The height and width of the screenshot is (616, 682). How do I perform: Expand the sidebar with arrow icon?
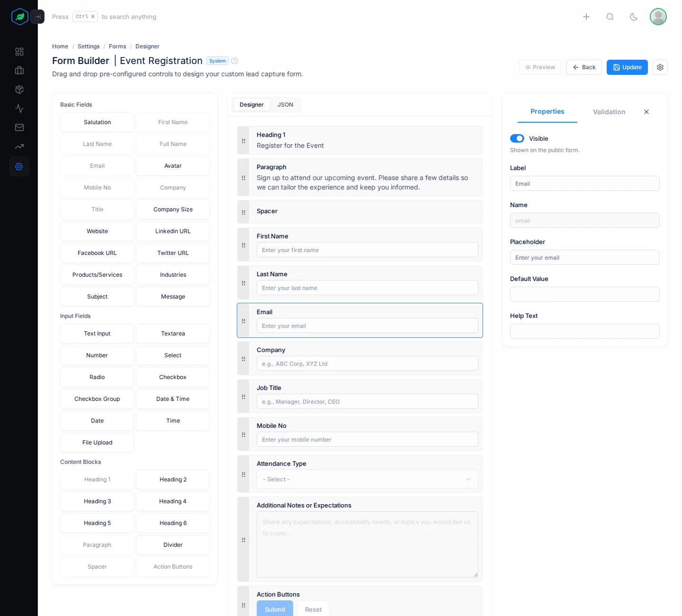pyautogui.click(x=37, y=17)
